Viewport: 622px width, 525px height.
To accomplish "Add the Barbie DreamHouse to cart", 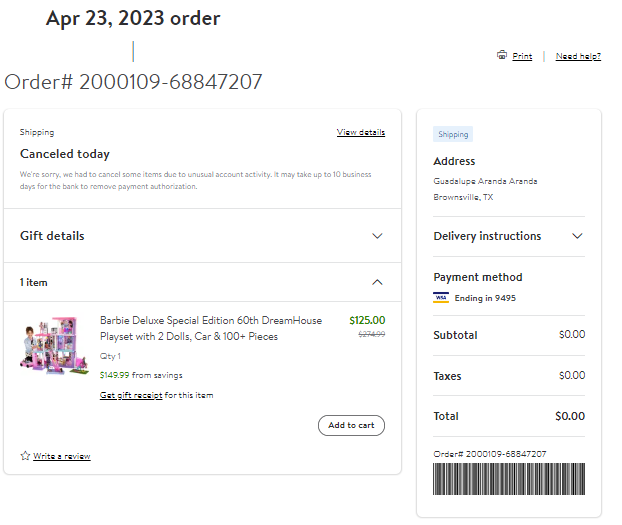I will pyautogui.click(x=351, y=425).
